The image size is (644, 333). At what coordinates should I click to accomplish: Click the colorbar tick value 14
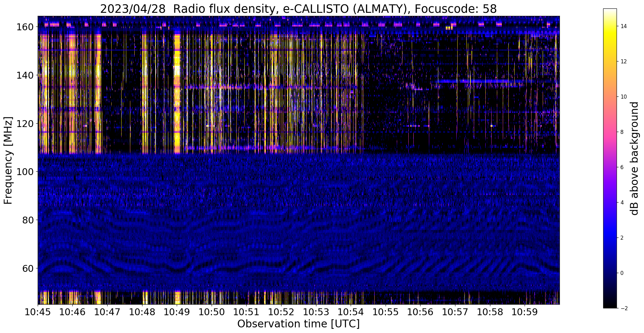click(x=624, y=26)
